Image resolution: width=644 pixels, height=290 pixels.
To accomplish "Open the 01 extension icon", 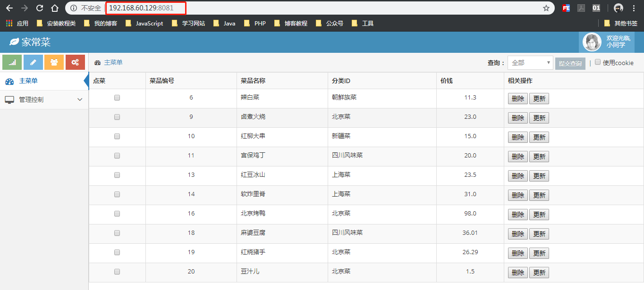I will [x=596, y=8].
